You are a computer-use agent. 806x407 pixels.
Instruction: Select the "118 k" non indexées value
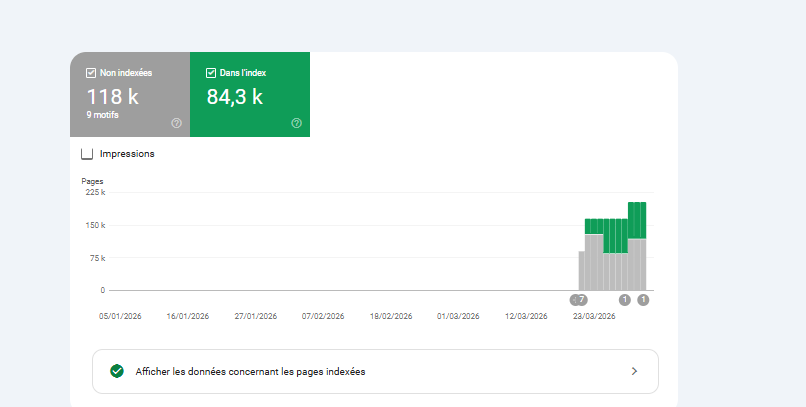click(x=113, y=97)
